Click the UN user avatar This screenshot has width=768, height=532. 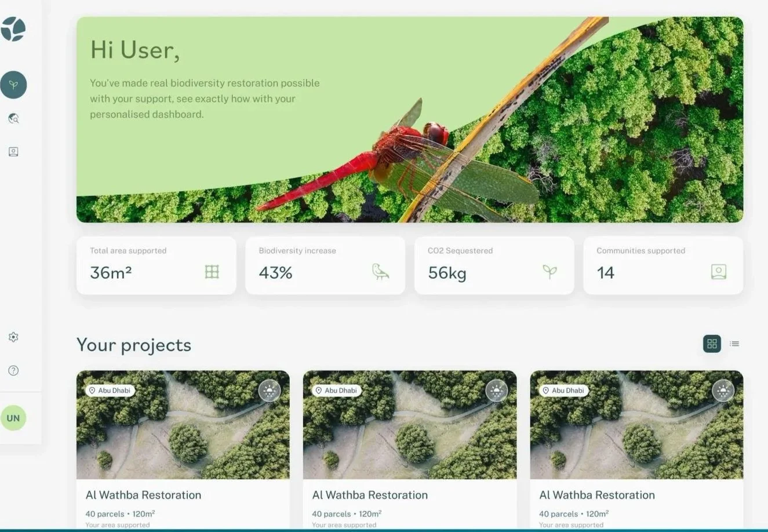(x=13, y=418)
